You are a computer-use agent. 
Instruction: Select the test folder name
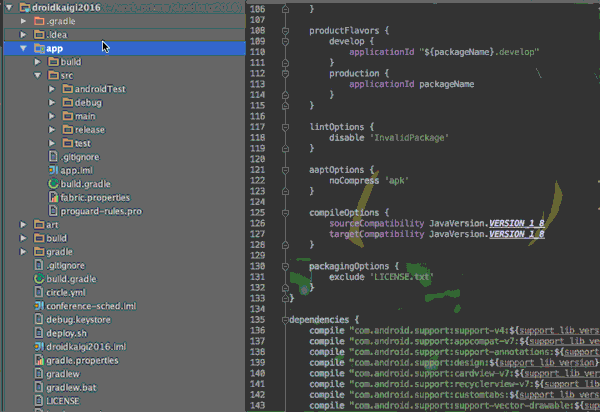83,143
